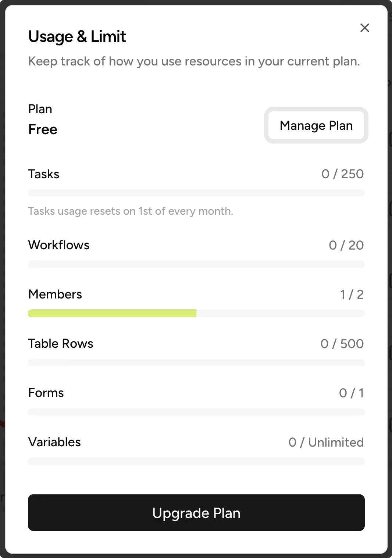Click the Variables label
This screenshot has width=392, height=558.
[54, 442]
